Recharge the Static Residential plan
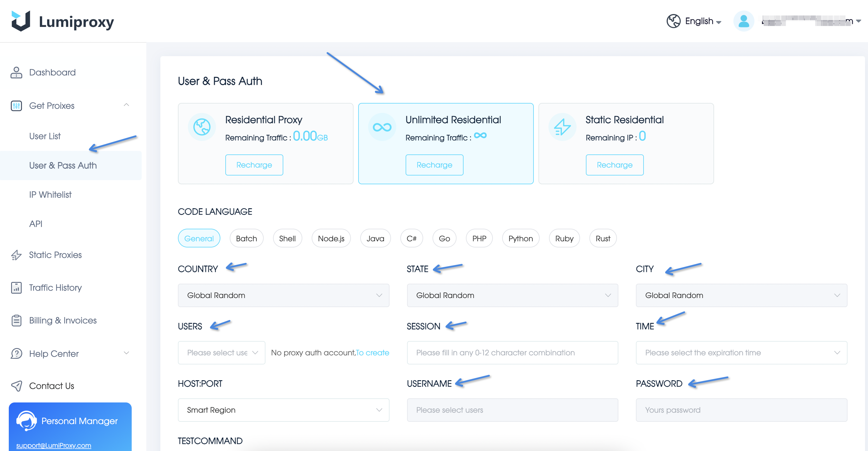 (615, 165)
